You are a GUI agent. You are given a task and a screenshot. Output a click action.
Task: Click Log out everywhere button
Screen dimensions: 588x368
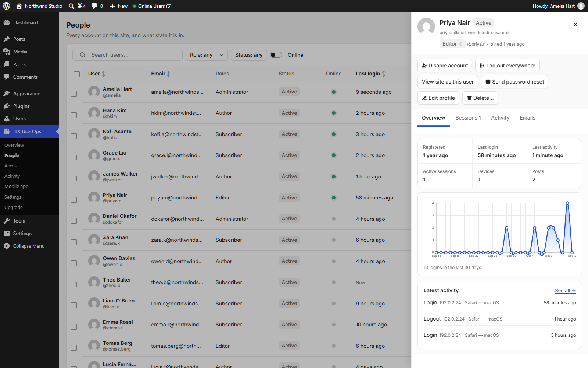tap(508, 66)
